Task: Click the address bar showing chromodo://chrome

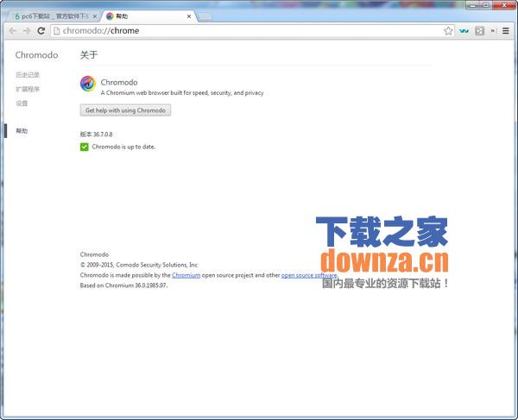Action: (251, 31)
